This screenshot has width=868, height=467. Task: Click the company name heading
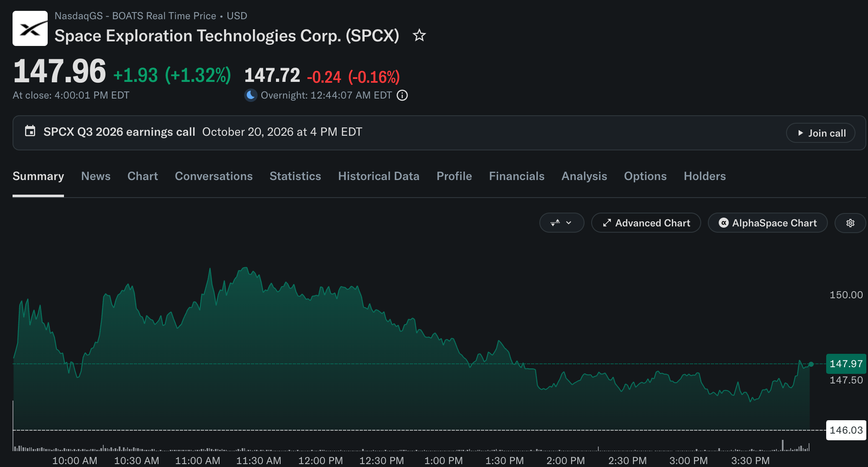pos(227,36)
